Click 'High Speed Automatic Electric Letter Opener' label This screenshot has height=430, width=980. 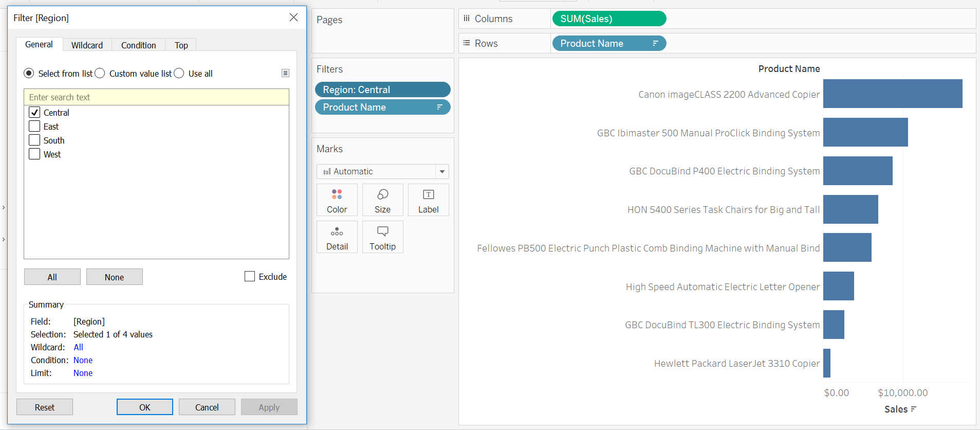click(723, 286)
